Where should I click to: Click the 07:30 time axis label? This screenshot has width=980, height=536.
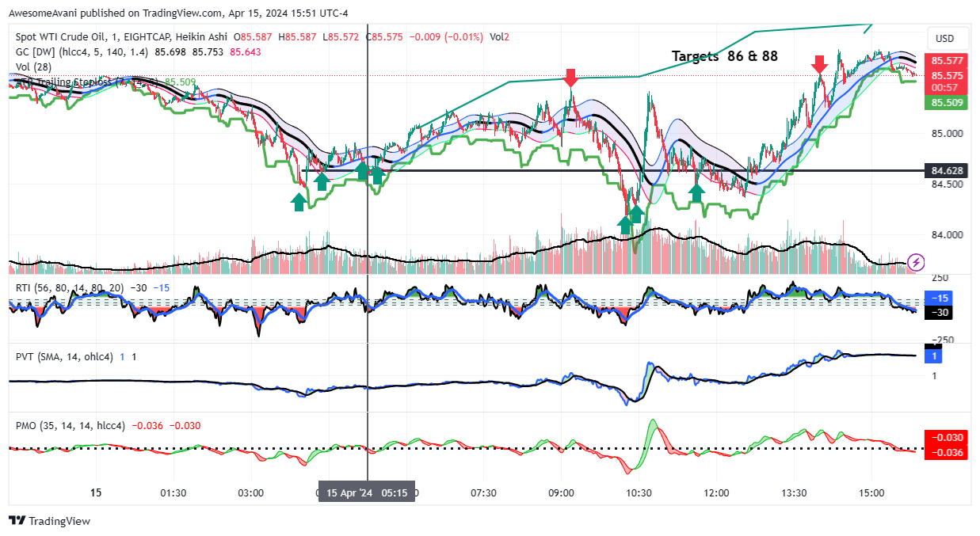483,492
